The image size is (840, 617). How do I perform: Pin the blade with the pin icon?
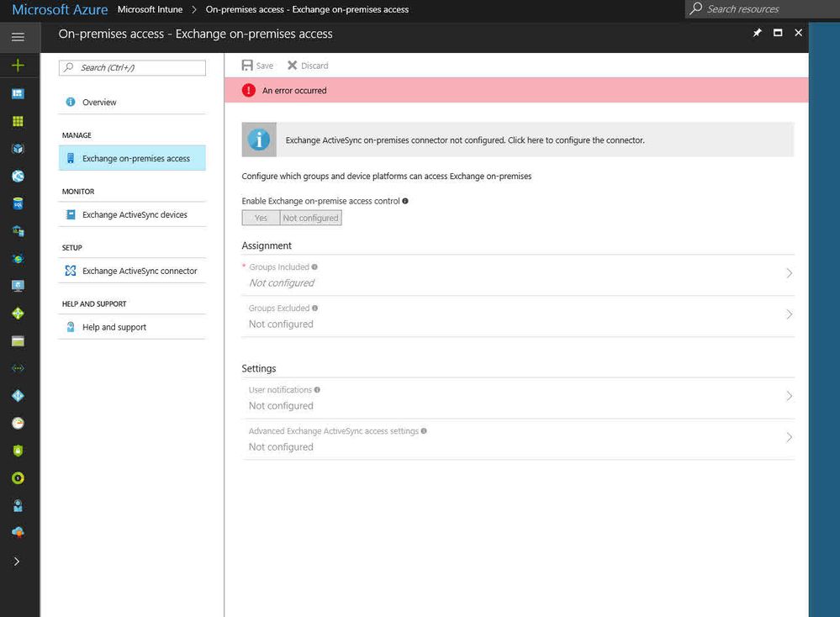[x=757, y=34]
